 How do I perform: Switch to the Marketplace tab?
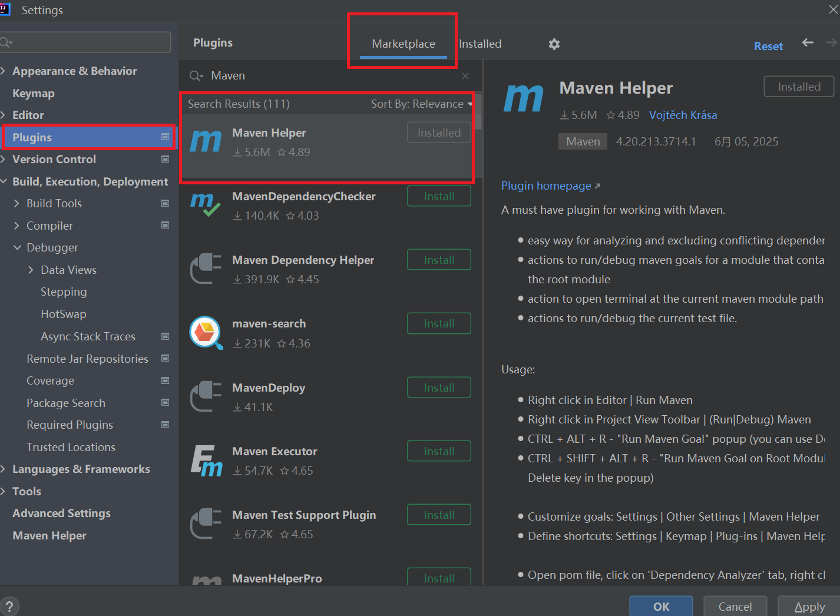tap(404, 44)
